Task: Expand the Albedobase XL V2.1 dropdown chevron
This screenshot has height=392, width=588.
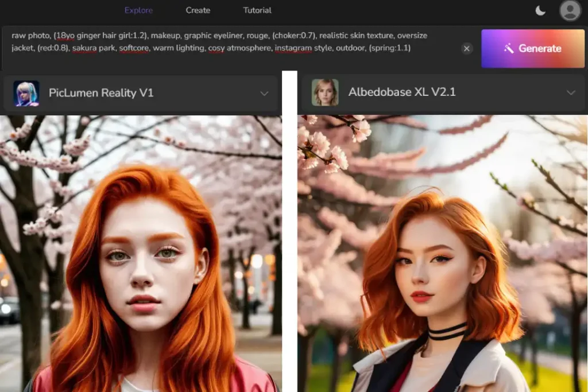Action: [571, 94]
